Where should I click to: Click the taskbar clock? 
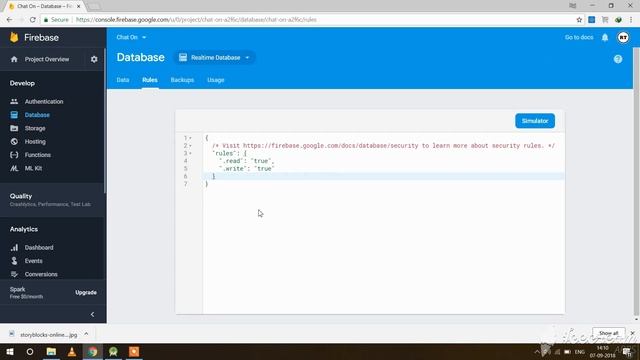click(x=602, y=351)
